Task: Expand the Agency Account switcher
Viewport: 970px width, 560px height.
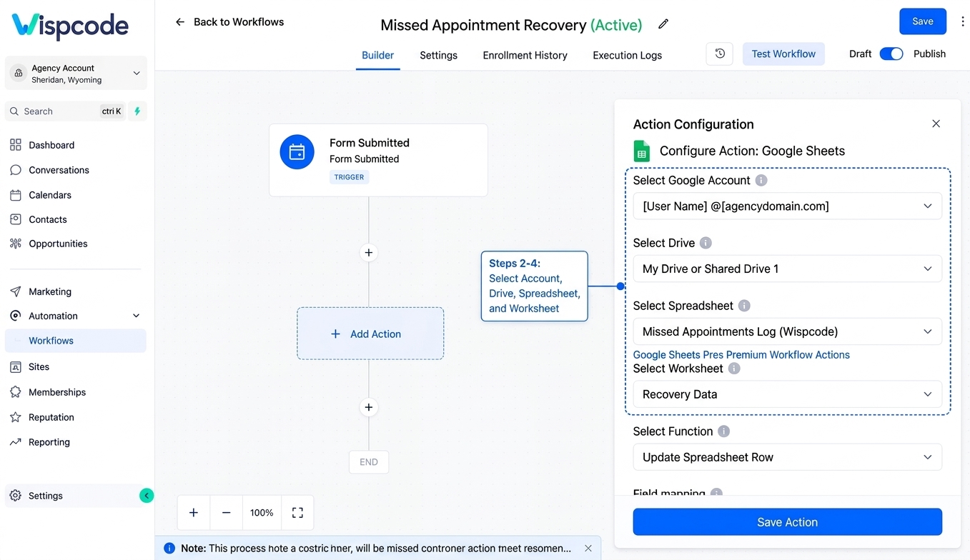Action: [76, 73]
